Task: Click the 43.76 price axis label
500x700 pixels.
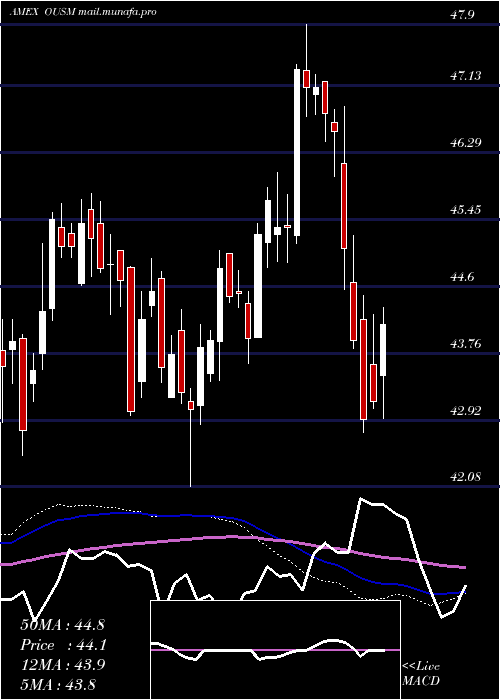Action: coord(465,344)
